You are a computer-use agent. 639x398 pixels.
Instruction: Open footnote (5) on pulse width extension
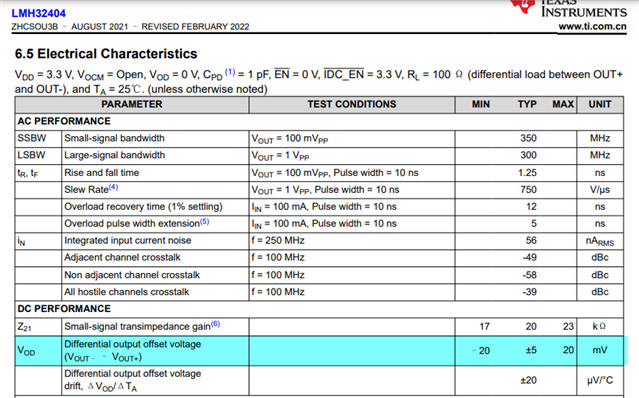tap(204, 221)
